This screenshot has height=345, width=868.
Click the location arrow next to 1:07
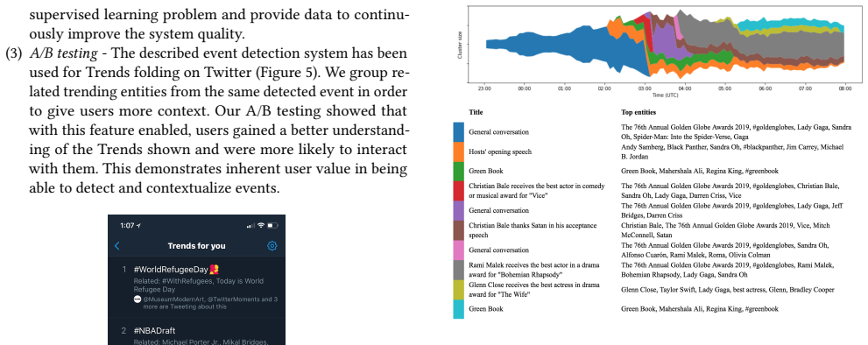pyautogui.click(x=138, y=225)
